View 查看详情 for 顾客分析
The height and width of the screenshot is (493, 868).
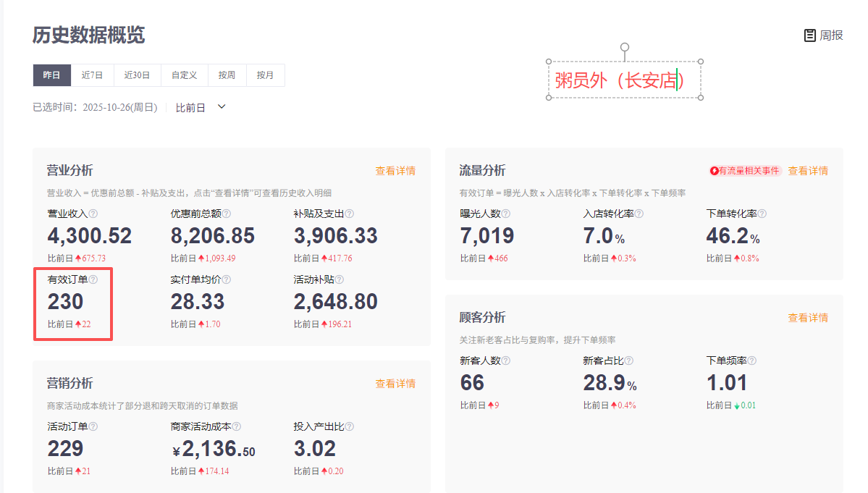coord(808,318)
